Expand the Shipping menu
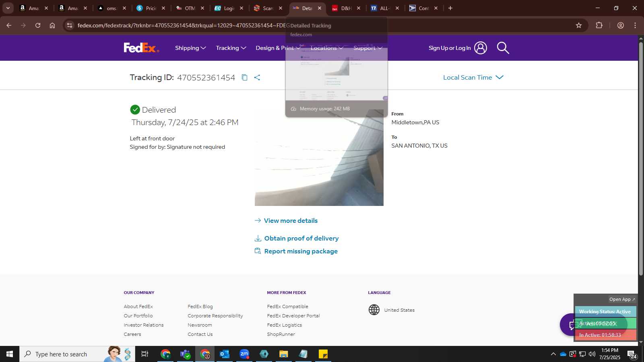 [x=190, y=48]
